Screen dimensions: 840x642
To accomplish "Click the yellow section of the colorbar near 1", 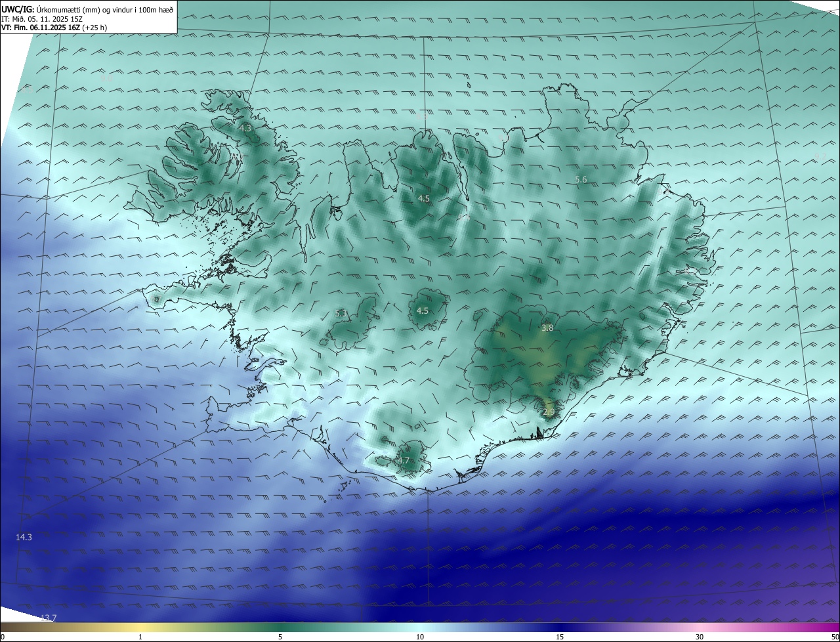I will (x=140, y=627).
